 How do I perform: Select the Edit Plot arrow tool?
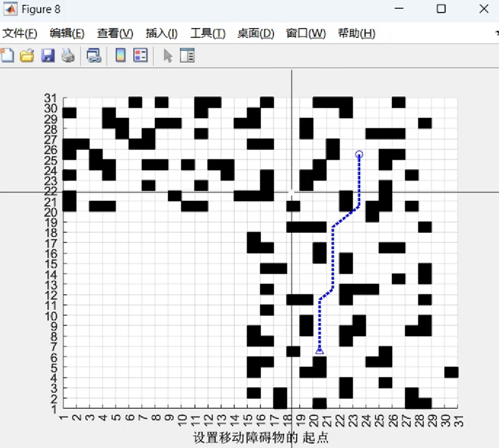(x=168, y=56)
